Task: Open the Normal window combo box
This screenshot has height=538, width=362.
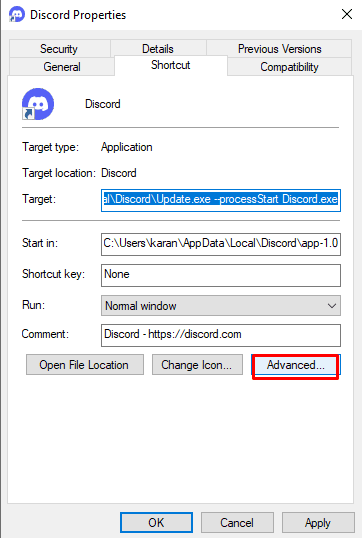Action: pyautogui.click(x=221, y=305)
